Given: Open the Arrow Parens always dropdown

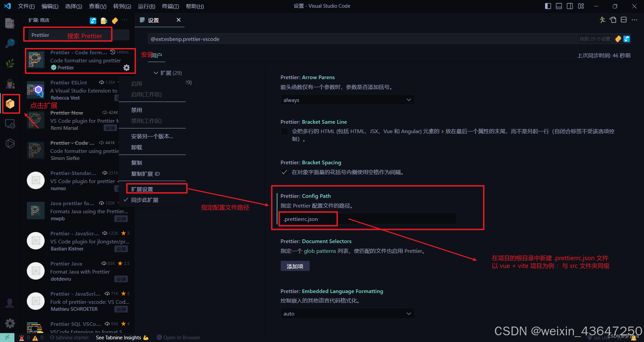Looking at the screenshot, I should pos(347,100).
